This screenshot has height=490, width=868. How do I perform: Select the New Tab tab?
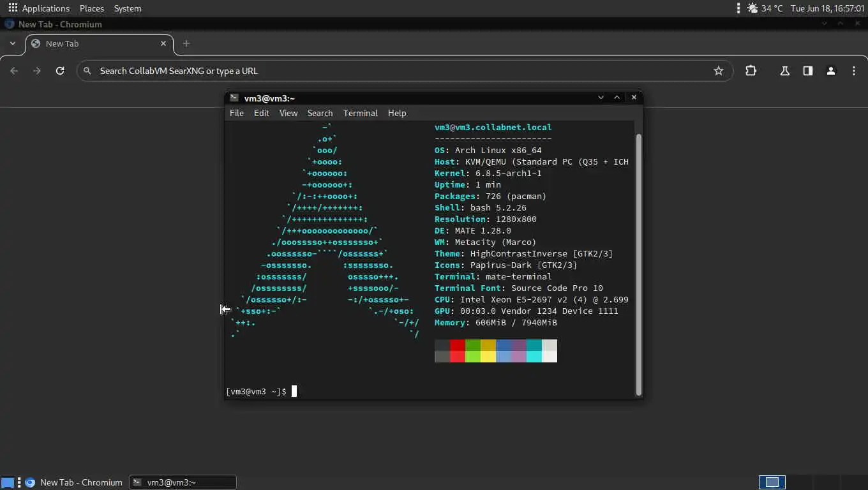click(x=99, y=43)
